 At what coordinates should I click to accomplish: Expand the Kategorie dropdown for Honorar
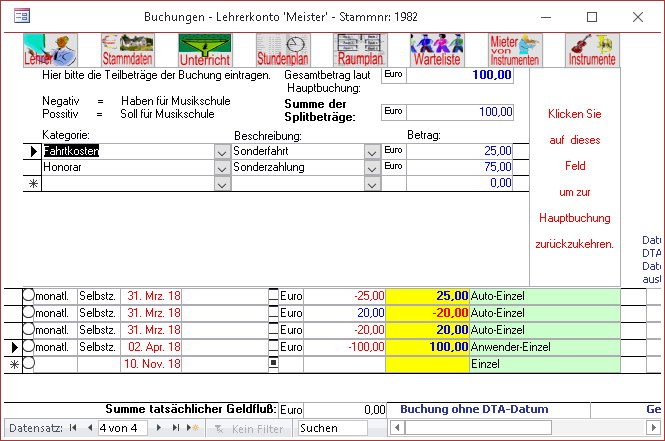click(x=222, y=168)
